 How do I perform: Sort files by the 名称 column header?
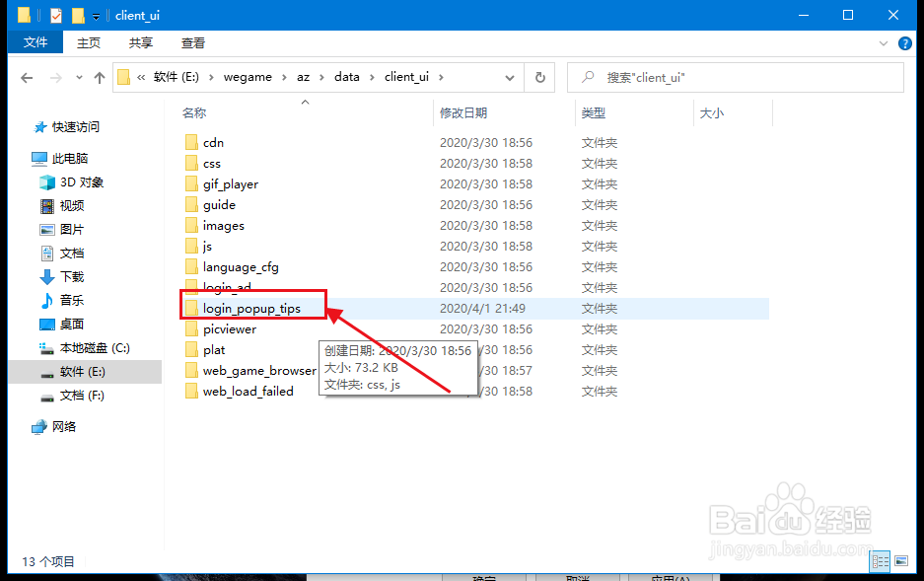pyautogui.click(x=194, y=112)
